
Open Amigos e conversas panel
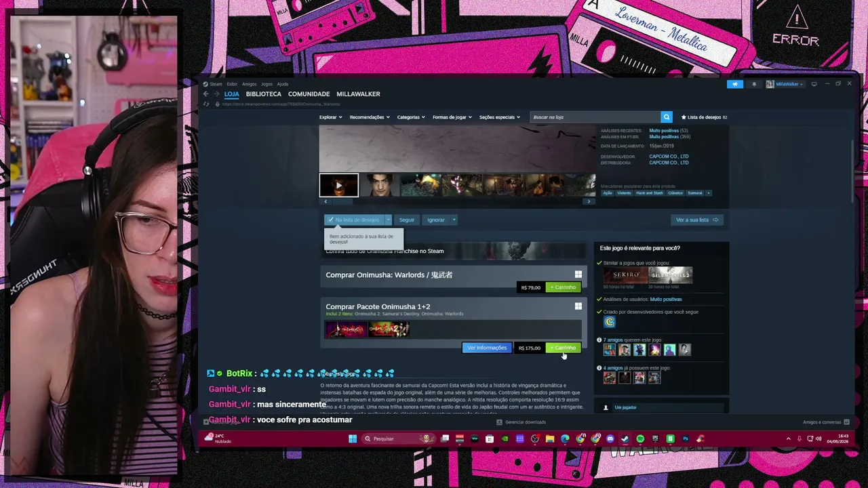pyautogui.click(x=825, y=422)
